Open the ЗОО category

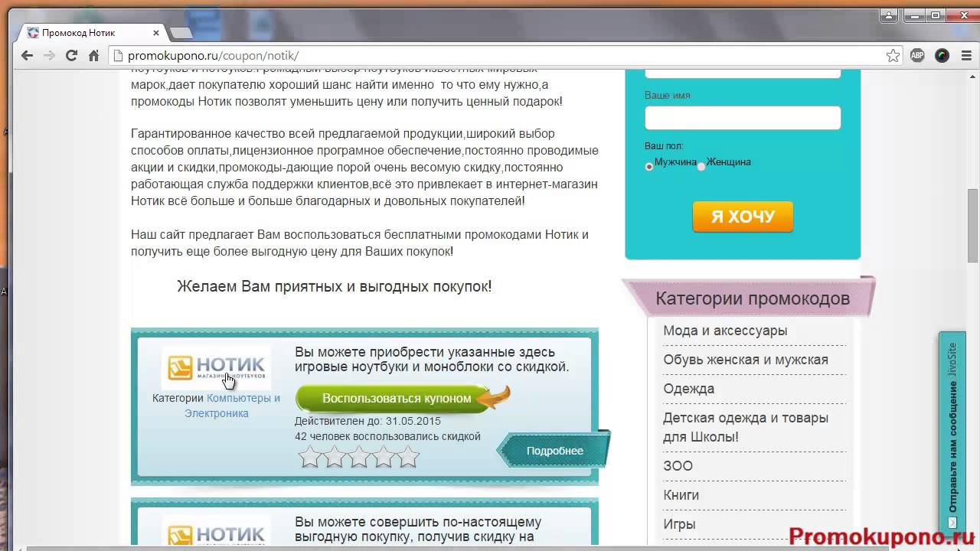point(678,466)
